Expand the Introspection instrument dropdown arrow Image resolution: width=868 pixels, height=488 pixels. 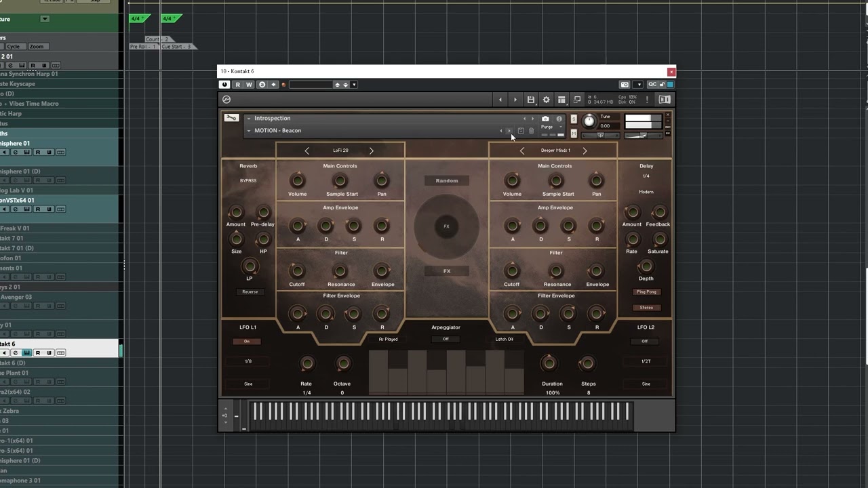(x=249, y=119)
